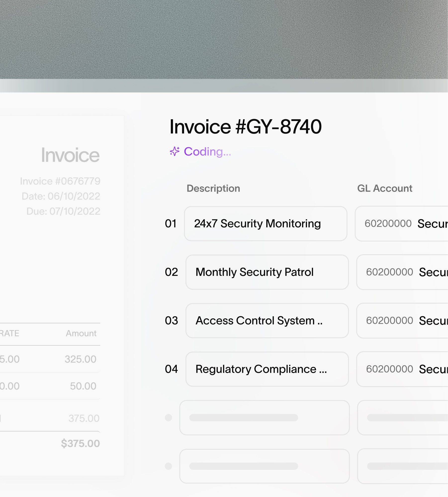Click Date: 06/10/2022 in the invoice preview

[61, 196]
